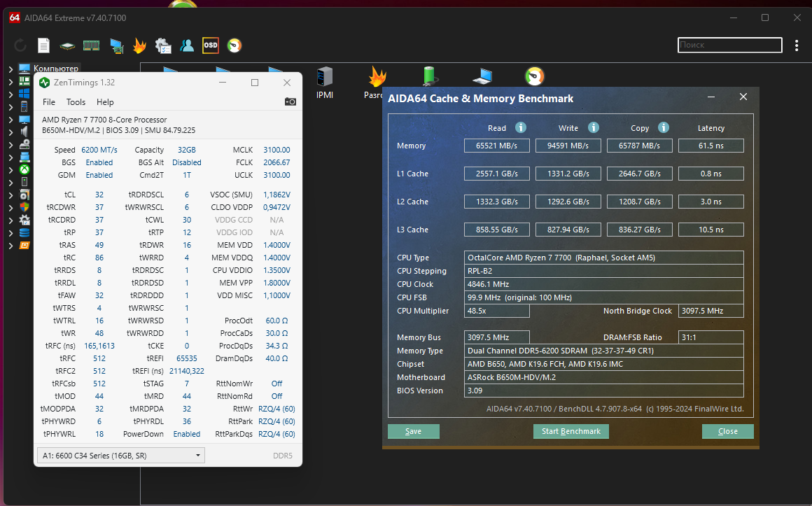The height and width of the screenshot is (506, 812).
Task: Open the ZenTimings File menu
Action: tap(49, 102)
